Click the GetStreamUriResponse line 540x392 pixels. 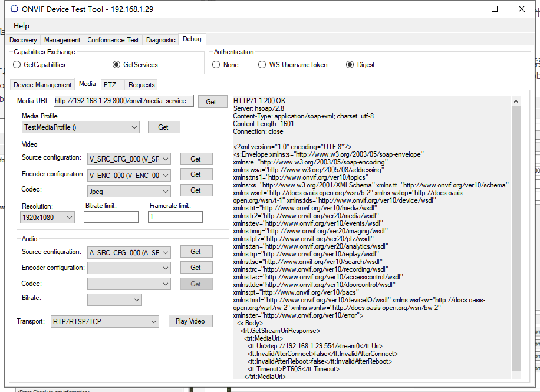pos(281,331)
